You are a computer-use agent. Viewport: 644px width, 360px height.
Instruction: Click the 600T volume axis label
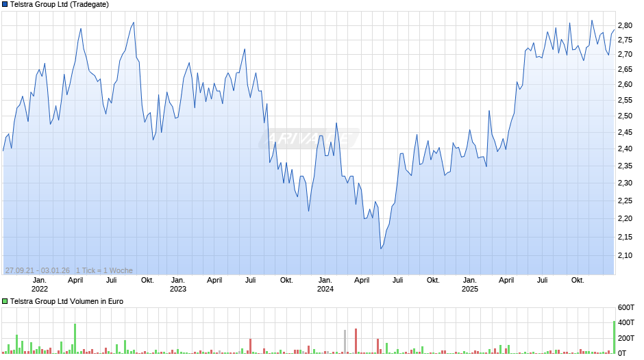(626, 307)
